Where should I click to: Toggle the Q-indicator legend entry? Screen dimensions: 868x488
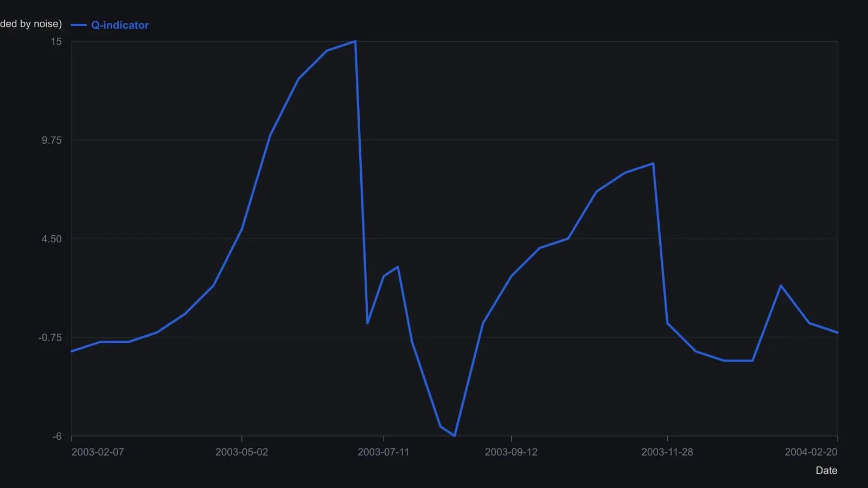[x=110, y=25]
